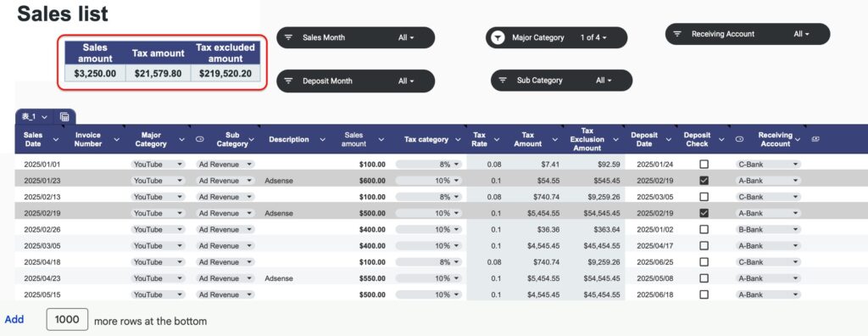The image size is (868, 336).
Task: Expand the Sales Date column header arrow
Action: [55, 140]
